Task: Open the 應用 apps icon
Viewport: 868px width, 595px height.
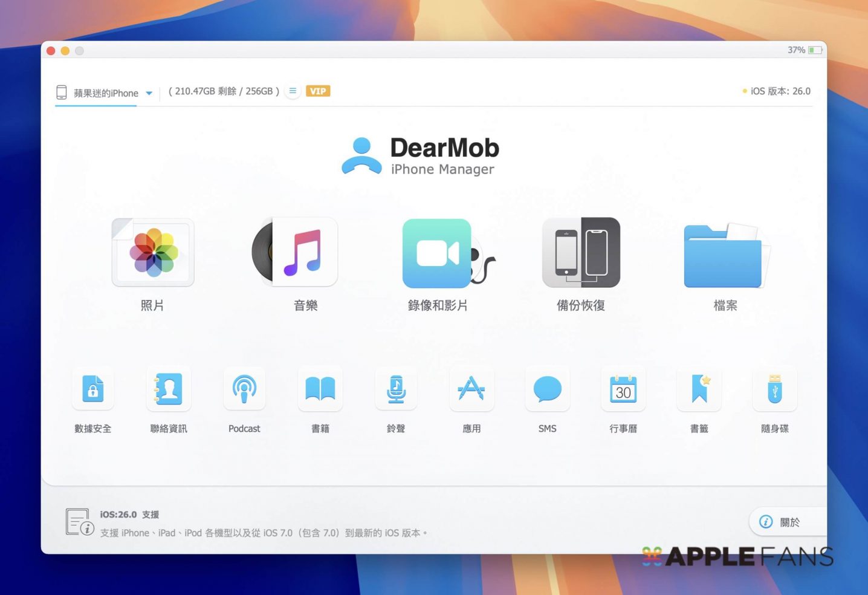Action: click(471, 389)
